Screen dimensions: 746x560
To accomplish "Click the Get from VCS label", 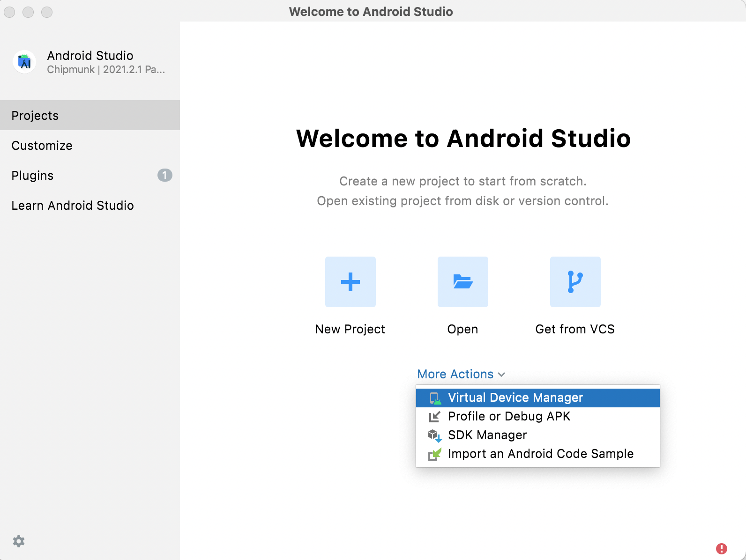I will [x=575, y=329].
